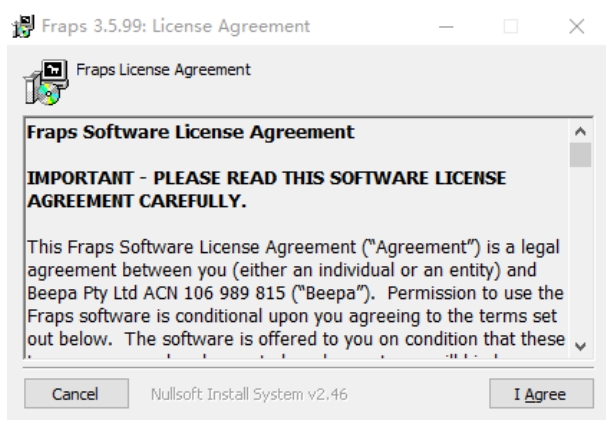
Task: Click the "IMPORTANT - PLEASE READ THIS SOFTWARE LICENSE" line
Action: click(x=266, y=178)
